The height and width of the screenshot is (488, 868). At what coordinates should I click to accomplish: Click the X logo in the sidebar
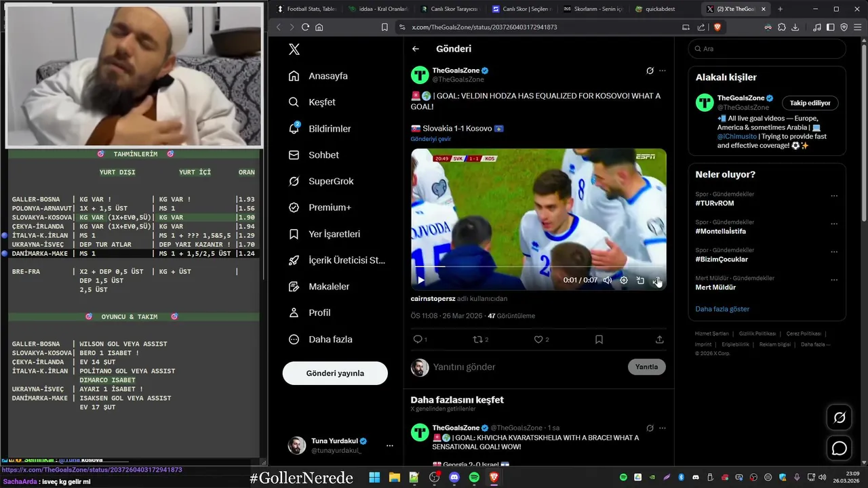click(294, 49)
